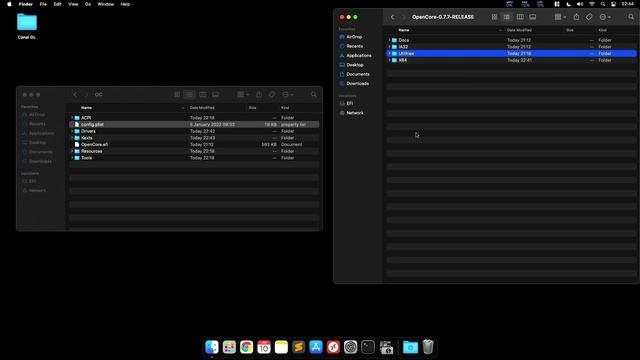Expand the Kexts folder in OC window
Screen dimensions: 640x360
(72, 138)
